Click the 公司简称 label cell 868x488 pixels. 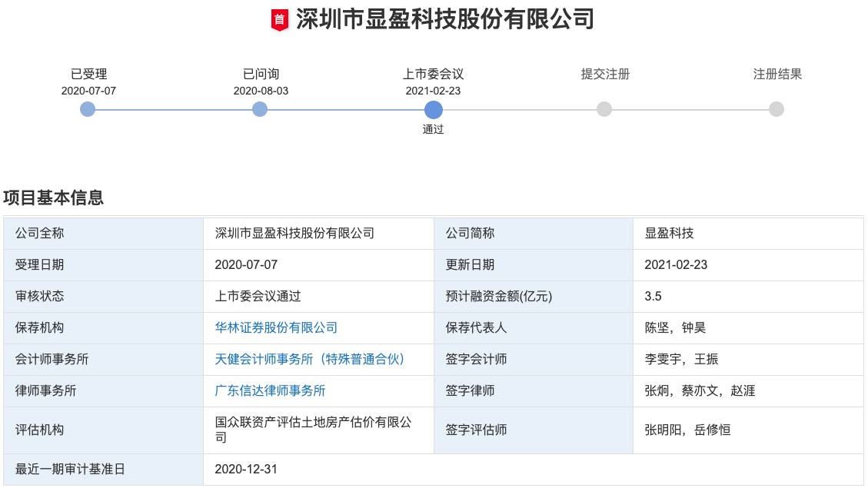pos(534,233)
